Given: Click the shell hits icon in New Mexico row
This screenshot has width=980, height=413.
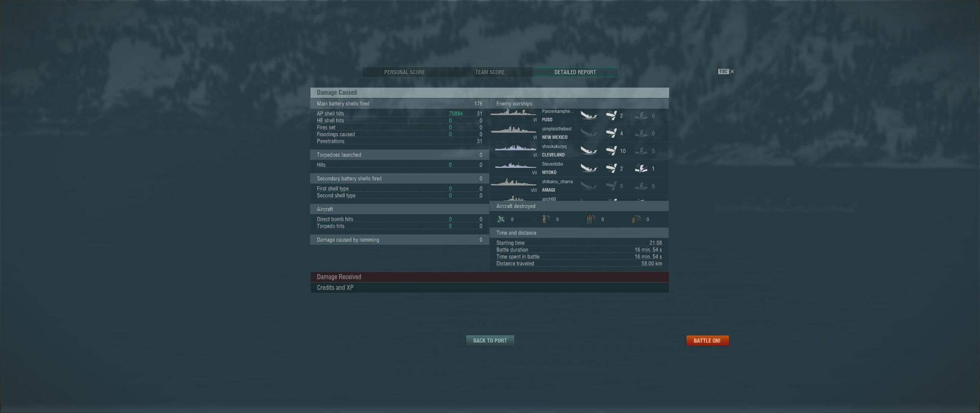Looking at the screenshot, I should point(611,134).
